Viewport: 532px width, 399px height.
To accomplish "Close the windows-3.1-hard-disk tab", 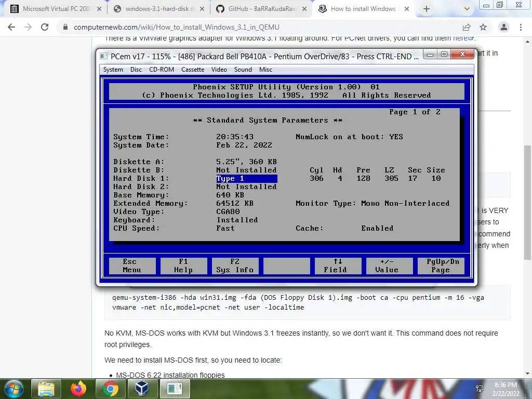I will coord(202,9).
